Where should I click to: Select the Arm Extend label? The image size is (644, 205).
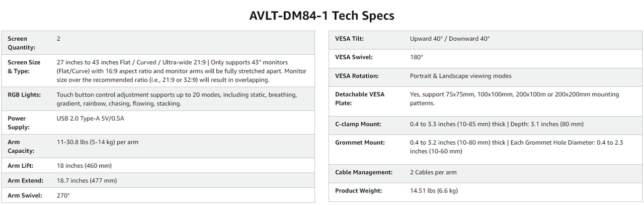tap(26, 180)
